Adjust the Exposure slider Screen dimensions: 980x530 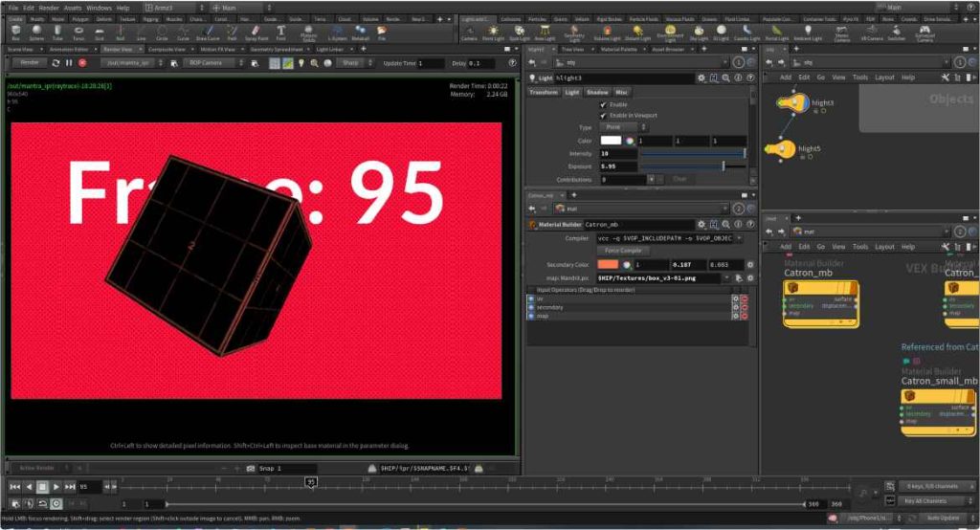(x=693, y=166)
